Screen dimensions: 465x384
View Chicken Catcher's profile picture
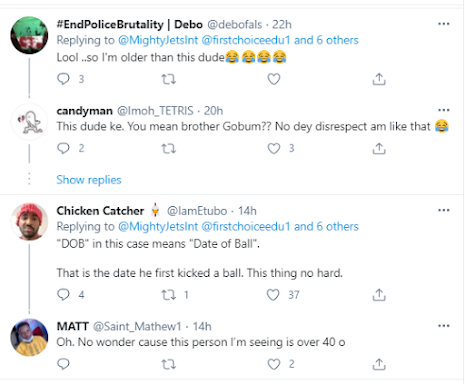(x=29, y=222)
